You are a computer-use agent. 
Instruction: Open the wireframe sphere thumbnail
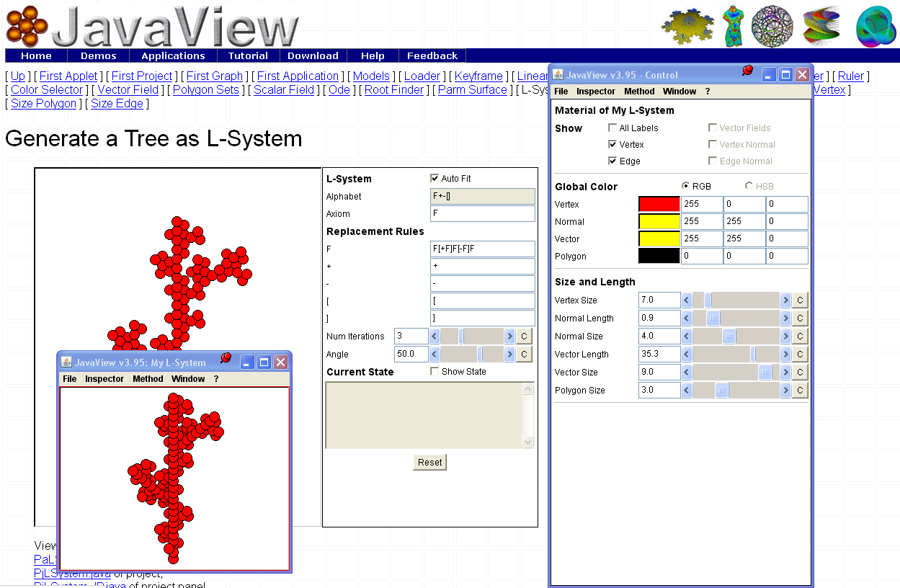pos(772,27)
